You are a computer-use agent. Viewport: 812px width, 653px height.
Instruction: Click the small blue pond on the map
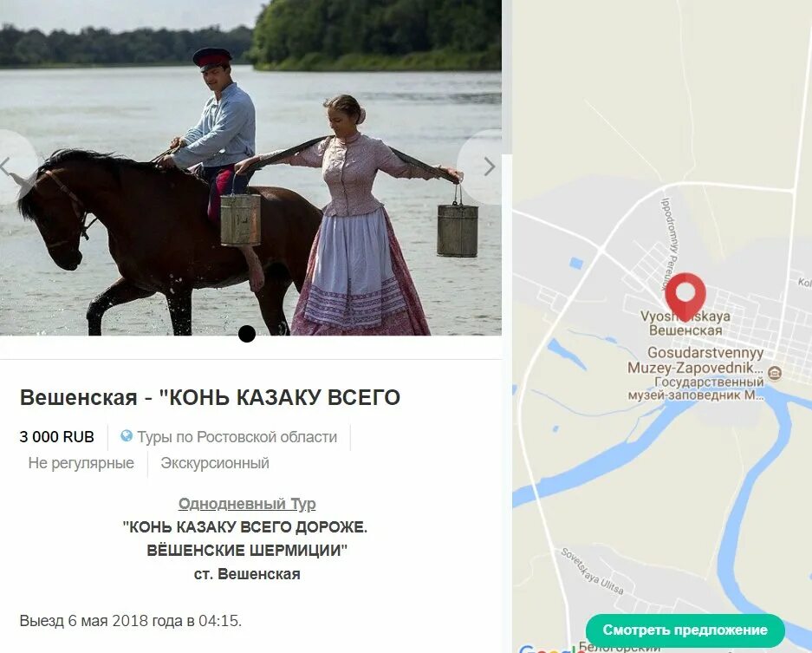[576, 264]
